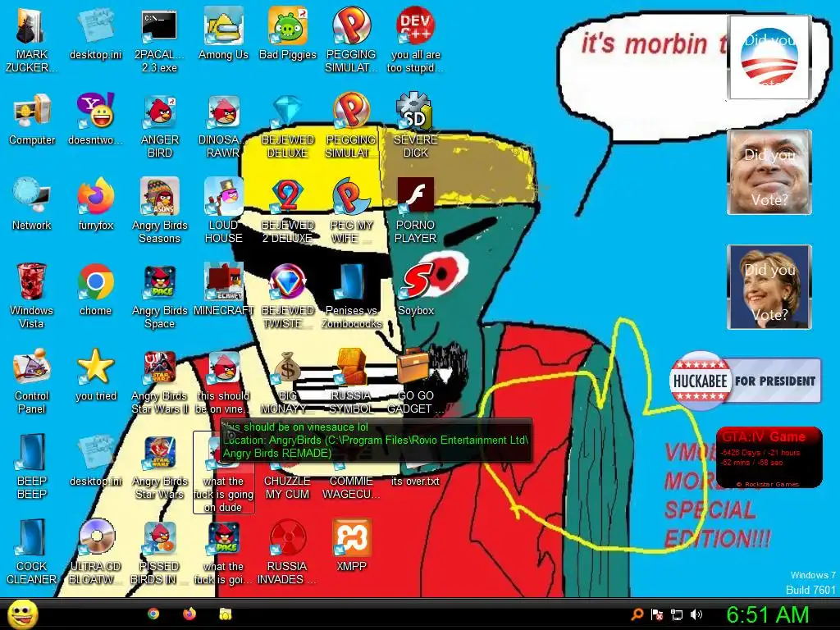Open the DINOSA RAWR icon
Screen dimensions: 840x630
click(223, 126)
